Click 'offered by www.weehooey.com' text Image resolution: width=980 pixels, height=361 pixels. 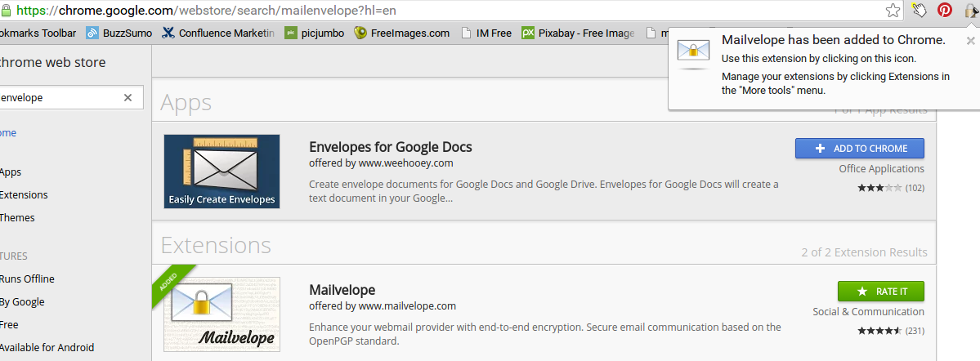coord(381,163)
